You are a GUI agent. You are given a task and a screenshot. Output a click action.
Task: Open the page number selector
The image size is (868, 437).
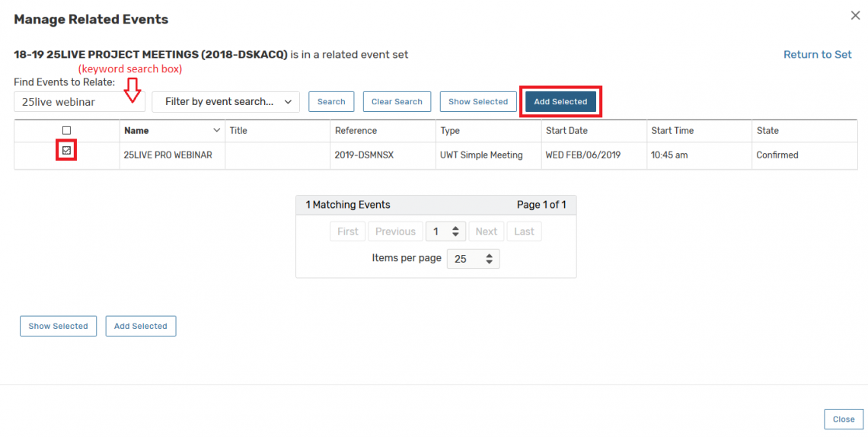445,231
